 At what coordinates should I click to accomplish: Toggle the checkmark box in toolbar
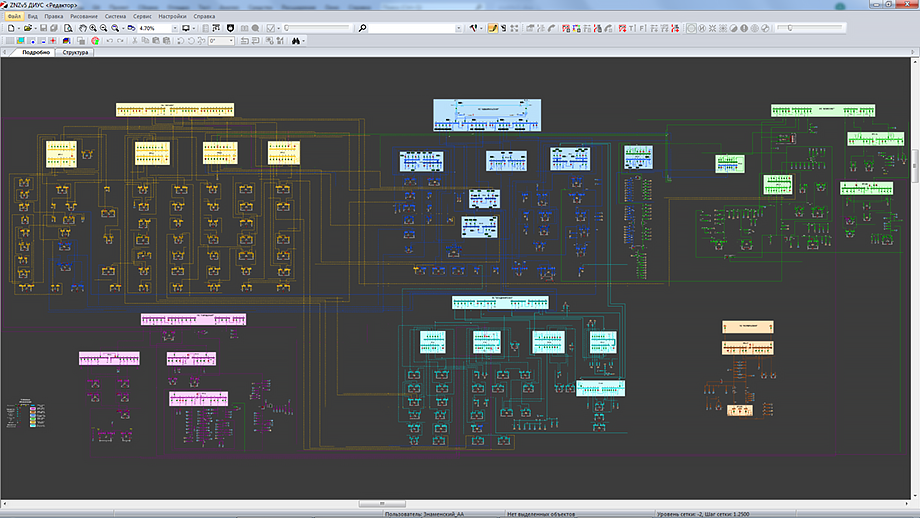[x=271, y=29]
